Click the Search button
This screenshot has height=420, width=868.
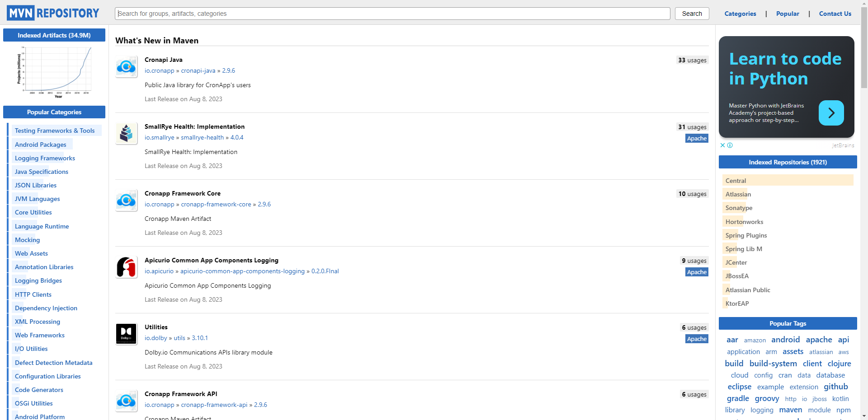click(692, 14)
